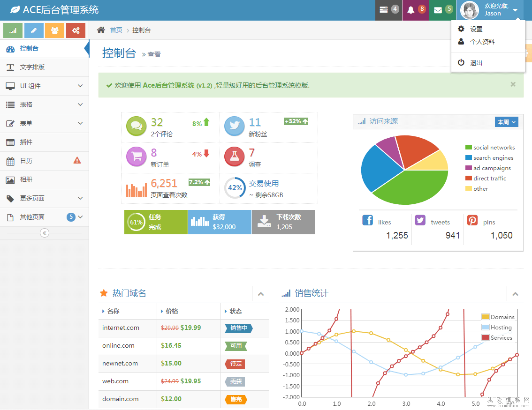Collapse the sidebar with double-arrow toggle

click(45, 233)
